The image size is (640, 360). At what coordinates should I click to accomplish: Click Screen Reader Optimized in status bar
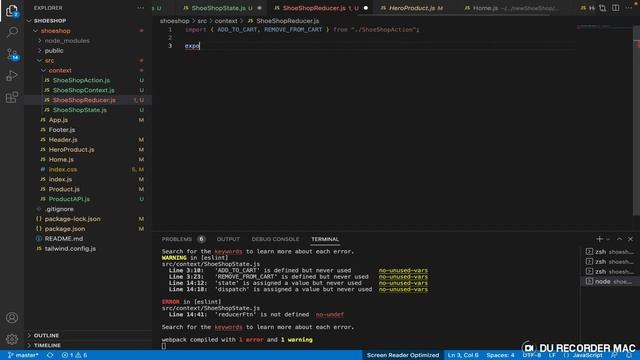coord(403,355)
